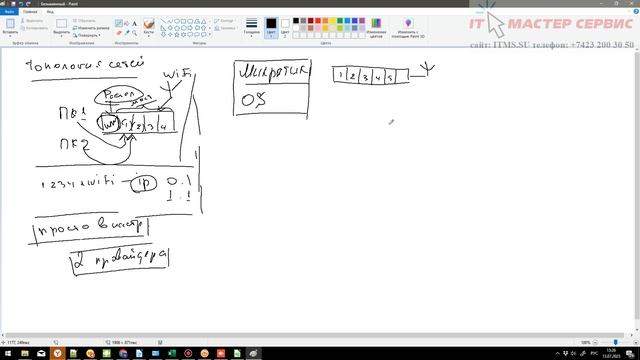The height and width of the screenshot is (360, 640).
Task: Select the Text tool (A)
Action: click(134, 24)
